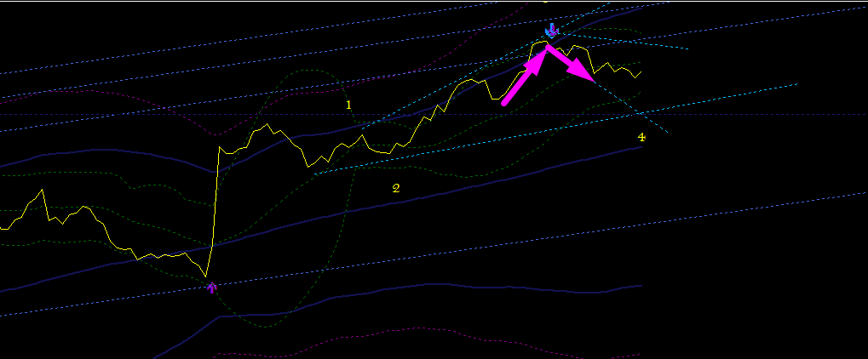Click the V-shaped dip of the upper magenta dashed curve

pyautogui.click(x=216, y=135)
